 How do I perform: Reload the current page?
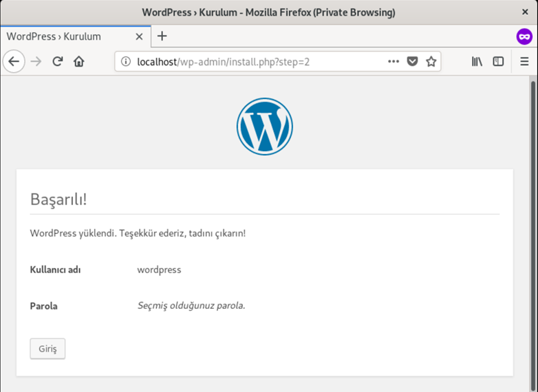[57, 62]
